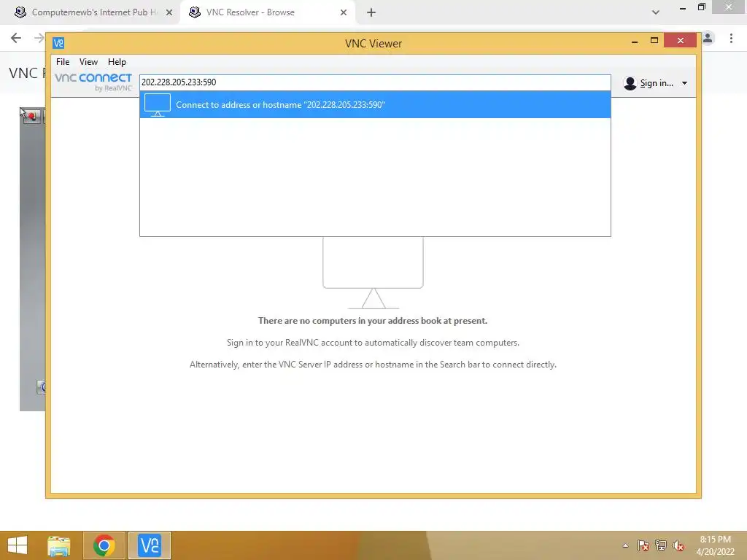The width and height of the screenshot is (747, 560).
Task: Click the taskbar clock showing 8:15 PM
Action: [715, 545]
